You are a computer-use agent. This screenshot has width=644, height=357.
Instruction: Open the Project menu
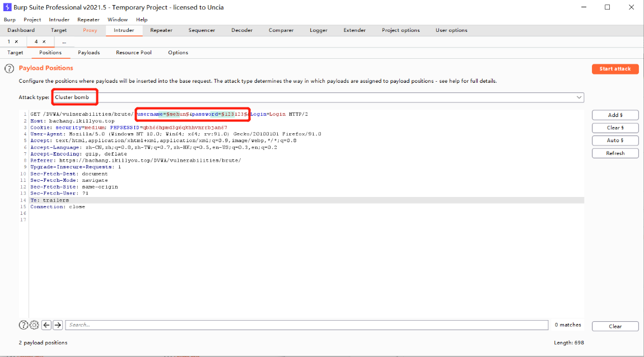tap(32, 19)
